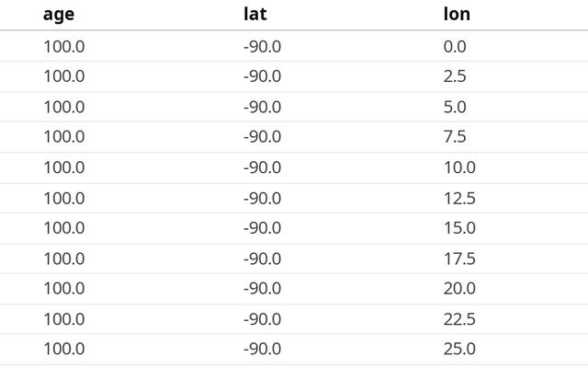Viewport: 588px width, 368px height.
Task: Click the age column header
Action: tap(58, 15)
